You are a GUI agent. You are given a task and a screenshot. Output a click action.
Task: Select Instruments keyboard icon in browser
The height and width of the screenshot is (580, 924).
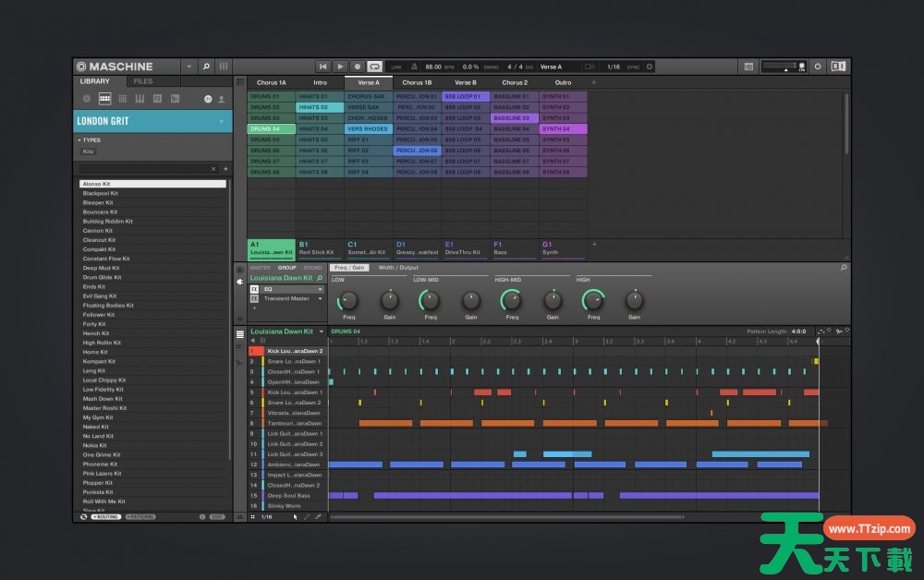[140, 99]
